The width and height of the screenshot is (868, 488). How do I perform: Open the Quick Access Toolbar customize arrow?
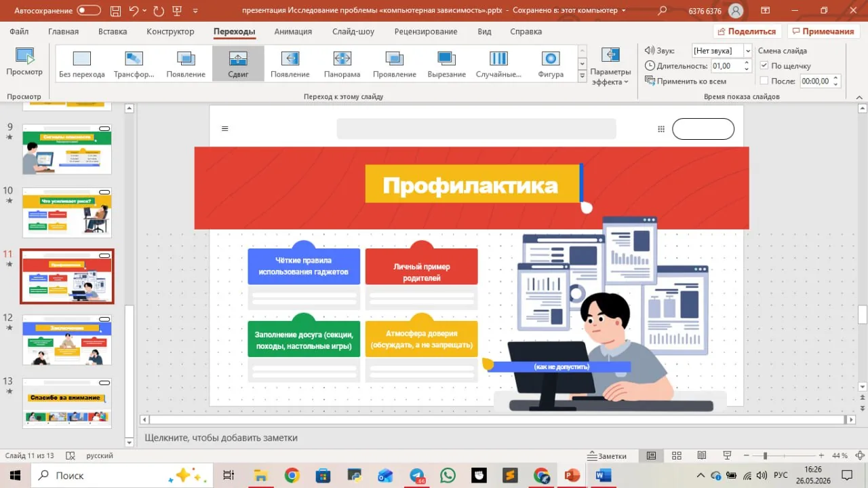tap(196, 12)
